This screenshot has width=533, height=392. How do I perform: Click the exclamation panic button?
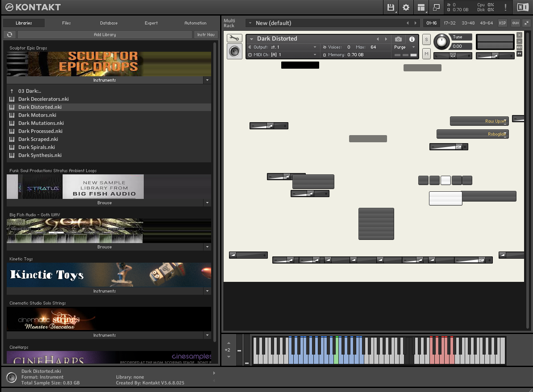coord(505,7)
